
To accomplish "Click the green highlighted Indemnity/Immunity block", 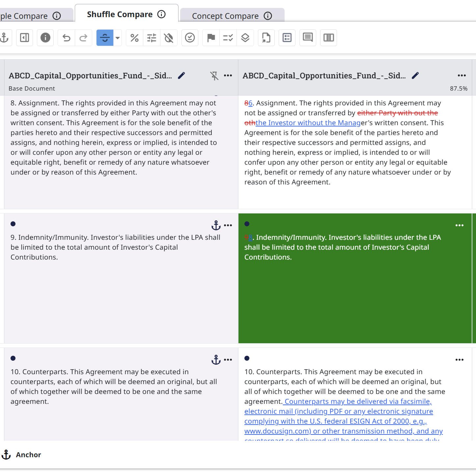I will [x=355, y=296].
